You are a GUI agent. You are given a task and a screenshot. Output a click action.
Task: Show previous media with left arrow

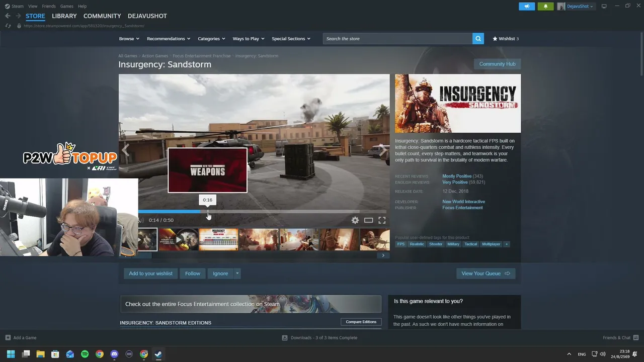coord(125,150)
